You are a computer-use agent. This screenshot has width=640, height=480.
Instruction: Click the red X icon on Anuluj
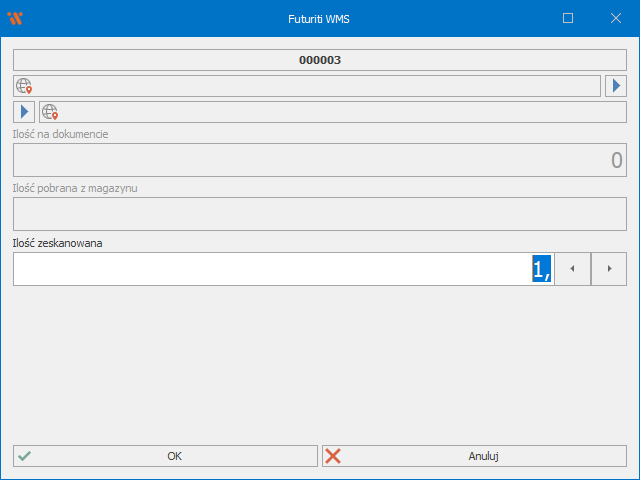tap(333, 456)
